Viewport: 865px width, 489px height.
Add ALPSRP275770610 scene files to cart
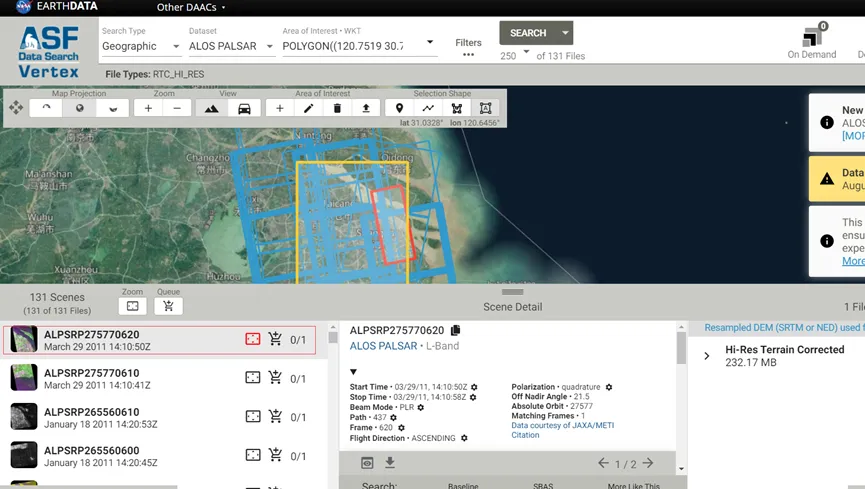tap(275, 378)
